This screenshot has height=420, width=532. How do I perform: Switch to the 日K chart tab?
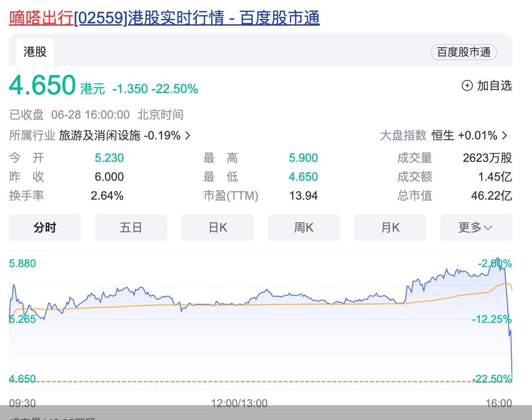pos(217,228)
